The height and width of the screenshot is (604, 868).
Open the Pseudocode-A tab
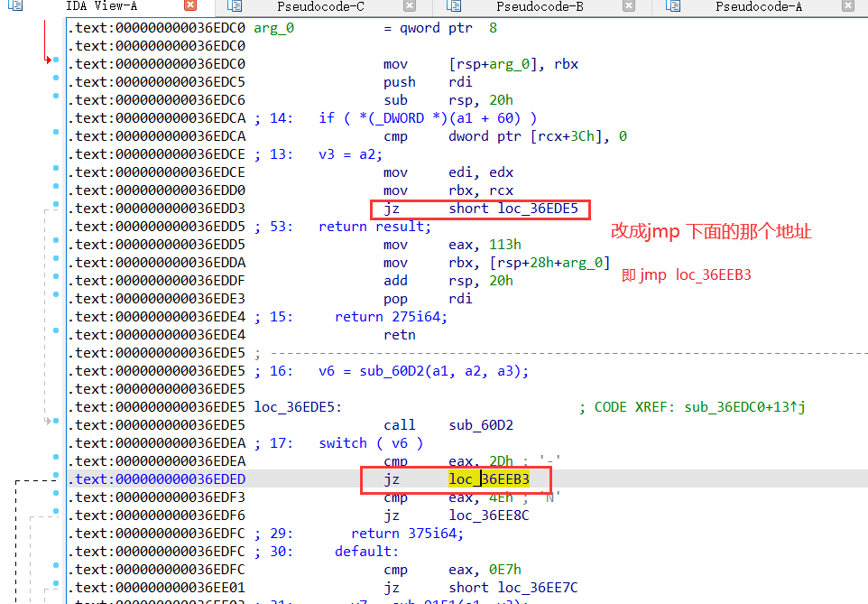[758, 6]
